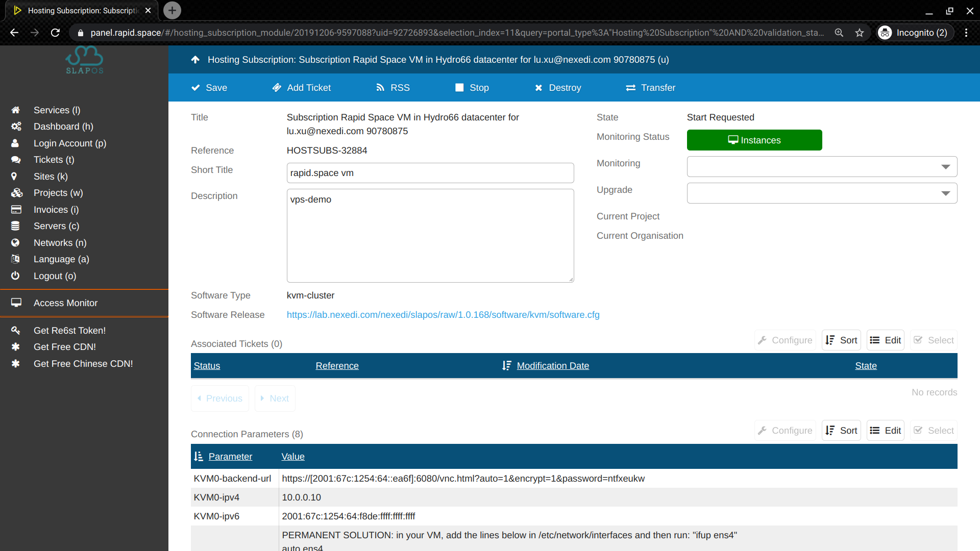Click the Tickets speech bubbles icon

[16, 160]
